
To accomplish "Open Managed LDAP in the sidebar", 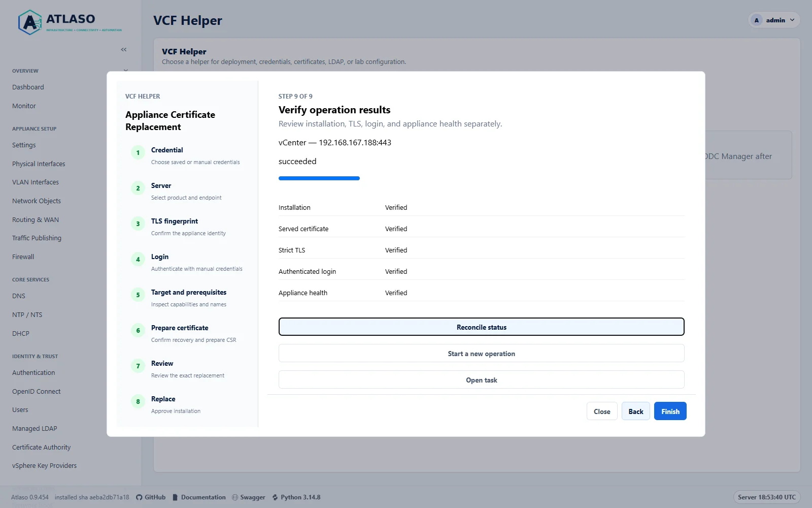I will [35, 429].
